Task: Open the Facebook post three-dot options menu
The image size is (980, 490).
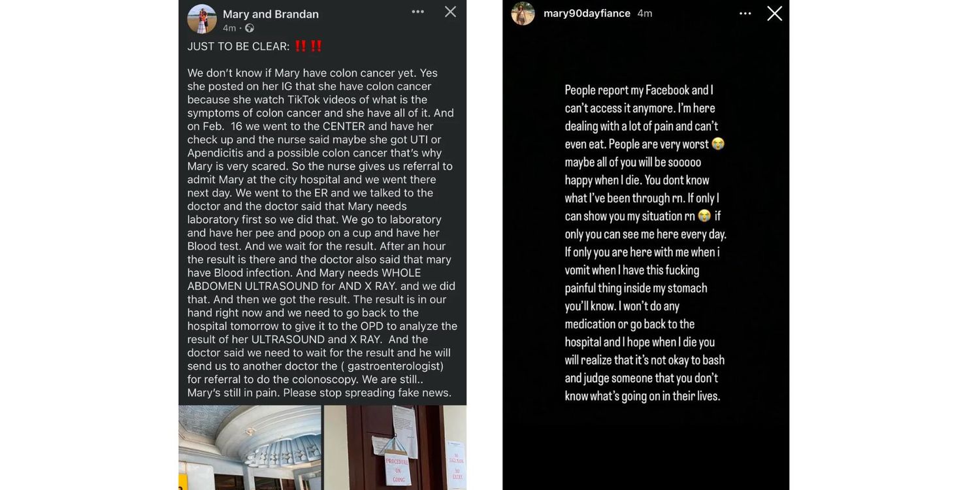Action: [x=417, y=12]
